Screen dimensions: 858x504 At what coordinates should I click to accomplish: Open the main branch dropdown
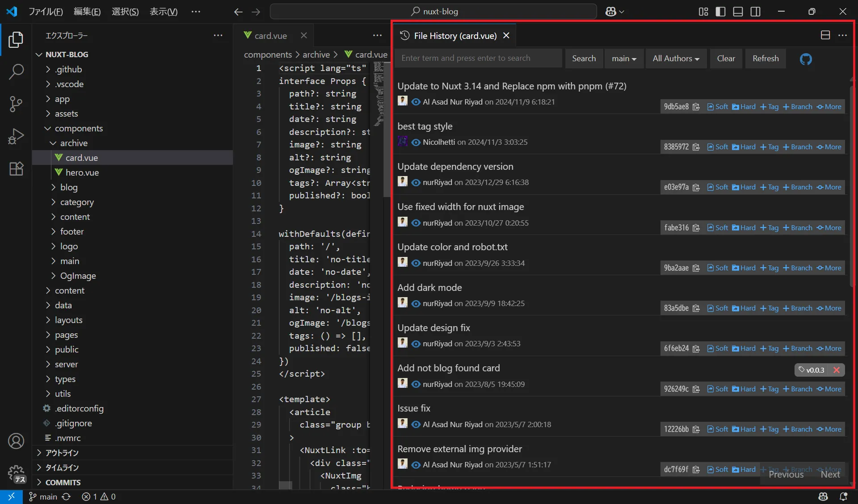click(x=624, y=59)
